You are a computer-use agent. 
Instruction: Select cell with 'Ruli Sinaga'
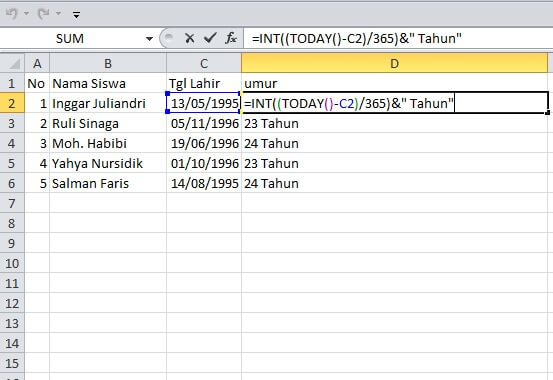[x=108, y=123]
